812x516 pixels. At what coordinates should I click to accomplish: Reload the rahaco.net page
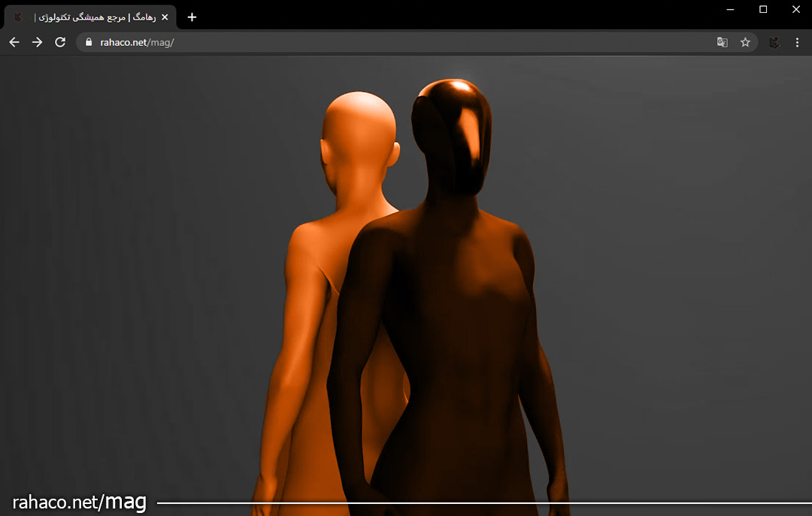point(60,42)
